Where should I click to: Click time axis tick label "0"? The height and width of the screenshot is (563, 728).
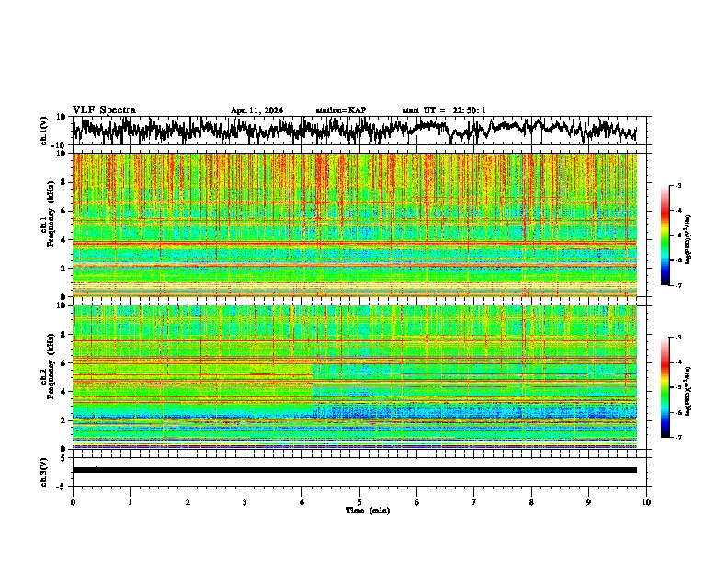(x=73, y=502)
